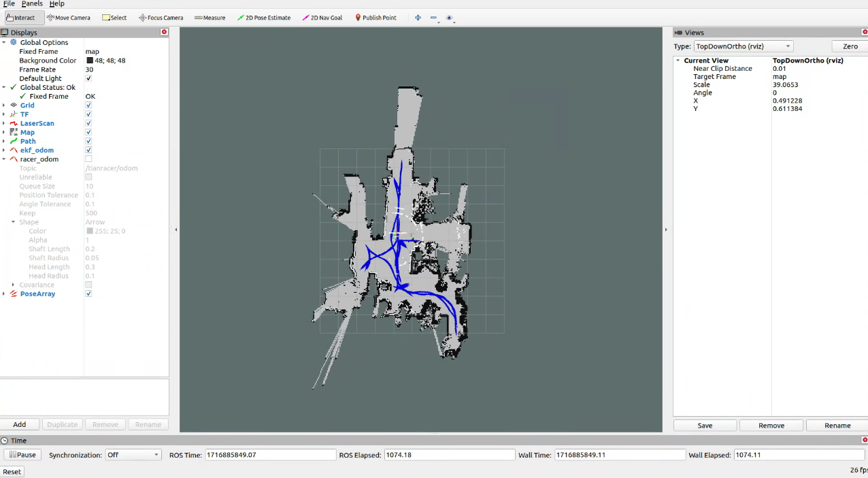Disable the LaserScan display checkbox
868x478 pixels.
point(88,123)
